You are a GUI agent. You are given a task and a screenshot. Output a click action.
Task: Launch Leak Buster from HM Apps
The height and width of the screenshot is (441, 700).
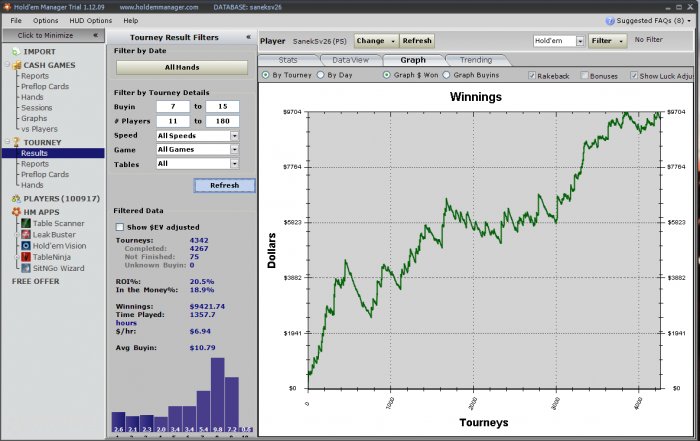coord(54,233)
